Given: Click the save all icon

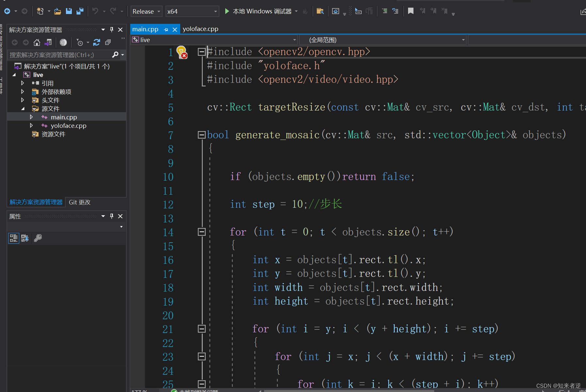Looking at the screenshot, I should tap(80, 11).
